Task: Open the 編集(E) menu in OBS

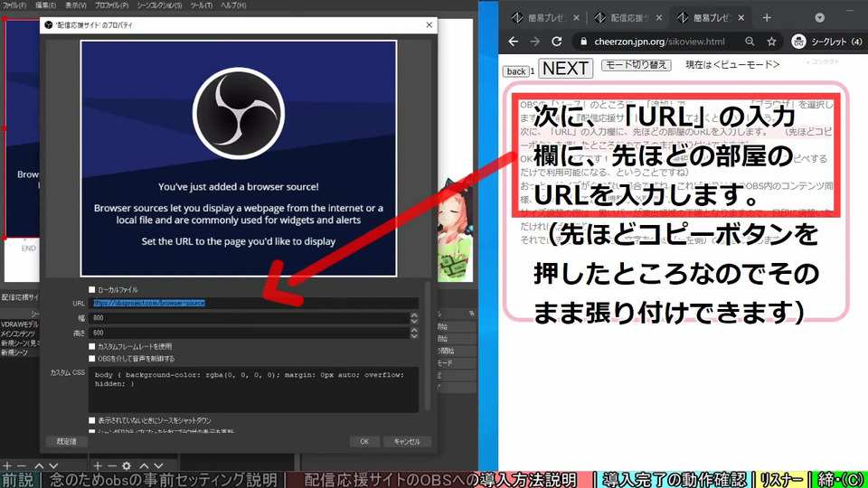Action: pyautogui.click(x=45, y=5)
